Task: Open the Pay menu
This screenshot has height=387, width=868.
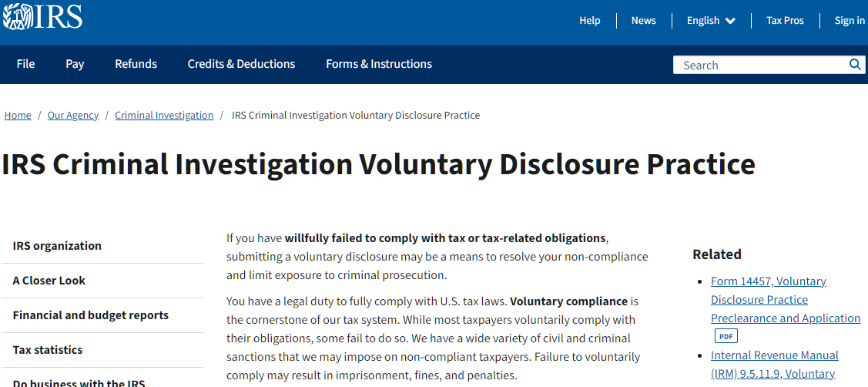Action: click(x=75, y=64)
